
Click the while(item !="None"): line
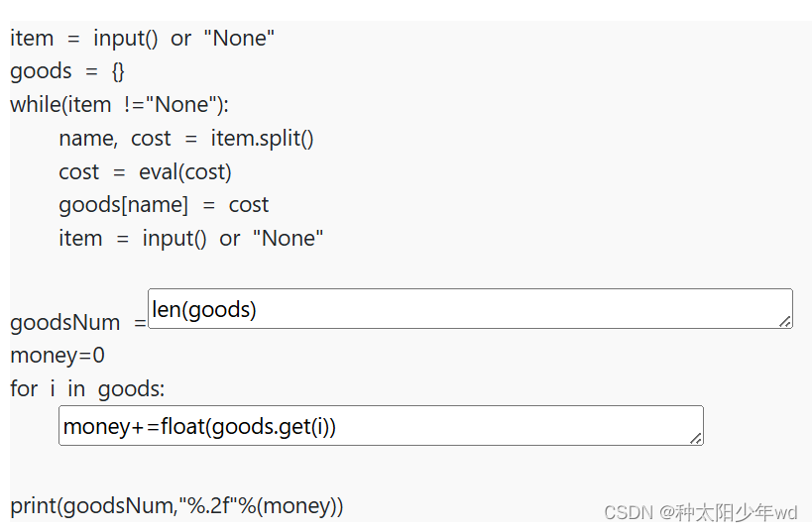(120, 105)
